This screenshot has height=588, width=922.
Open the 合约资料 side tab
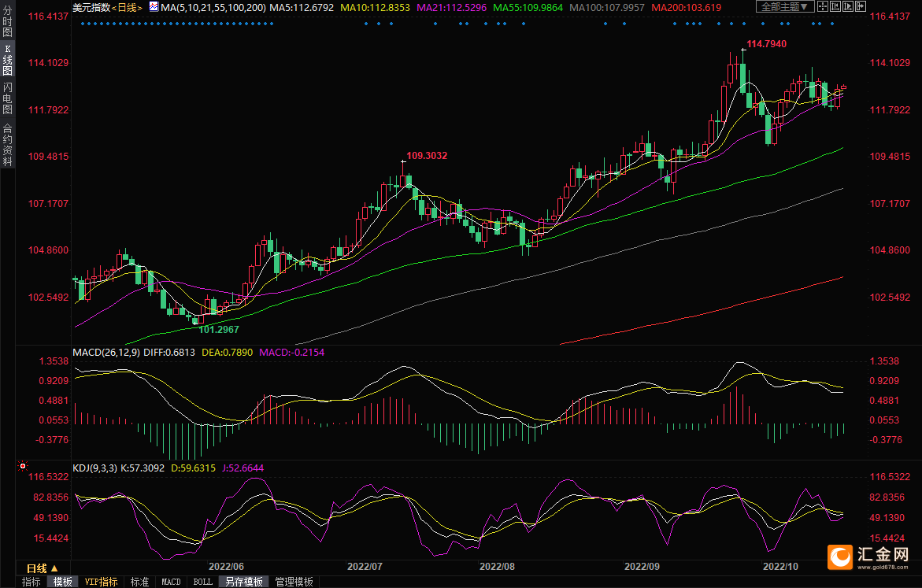coord(8,145)
